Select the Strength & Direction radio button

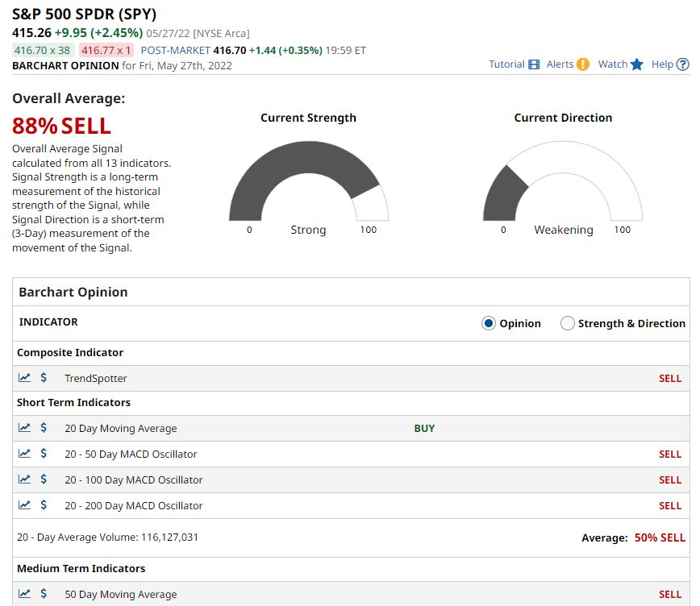pos(568,322)
